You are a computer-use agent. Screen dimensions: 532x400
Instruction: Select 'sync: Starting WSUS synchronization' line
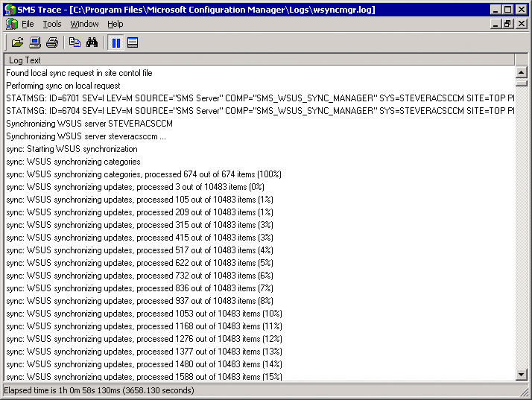click(259, 149)
